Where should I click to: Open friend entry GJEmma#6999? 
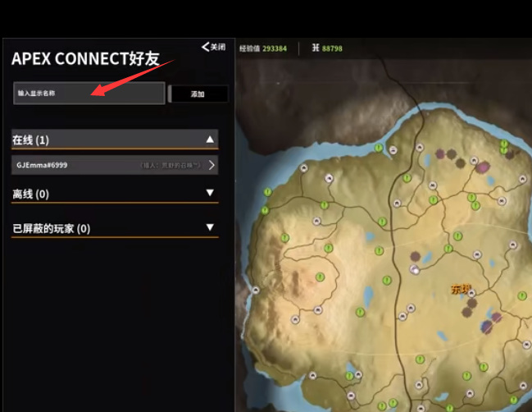click(x=115, y=165)
